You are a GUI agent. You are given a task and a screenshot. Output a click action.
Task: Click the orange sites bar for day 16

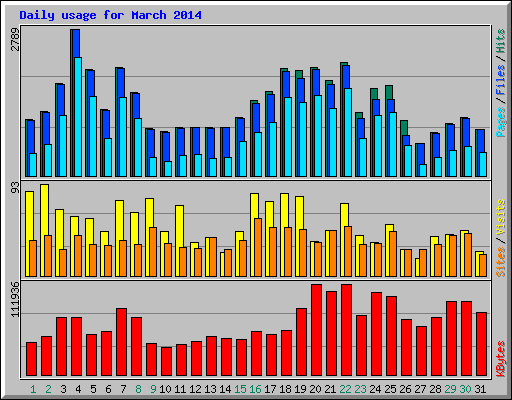pos(258,247)
